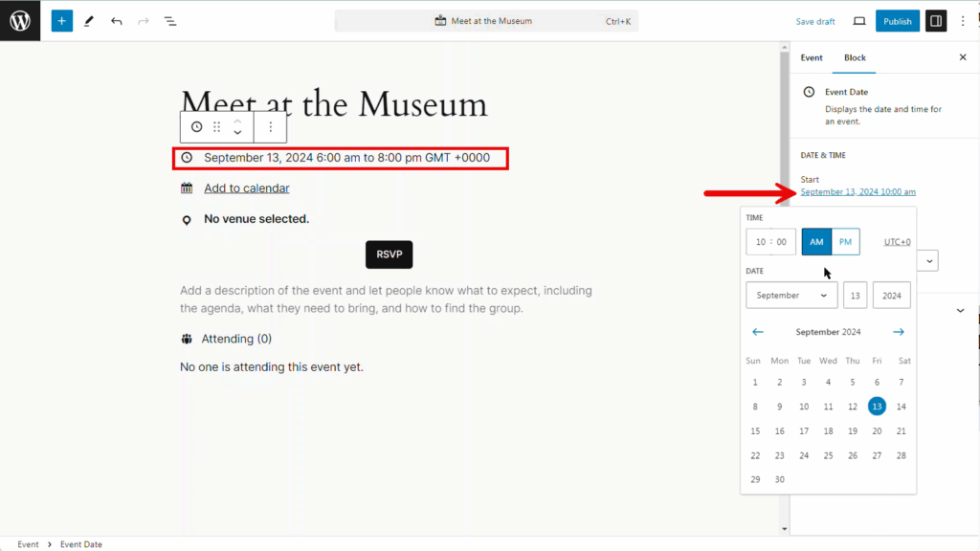
Task: Open the Options three-dot menu
Action: [x=963, y=21]
